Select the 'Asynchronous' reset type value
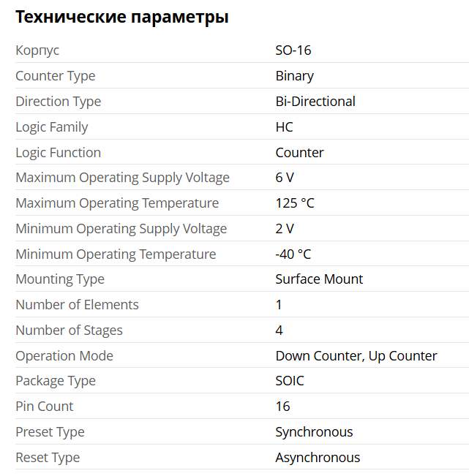This screenshot has width=469, height=476. pos(318,458)
